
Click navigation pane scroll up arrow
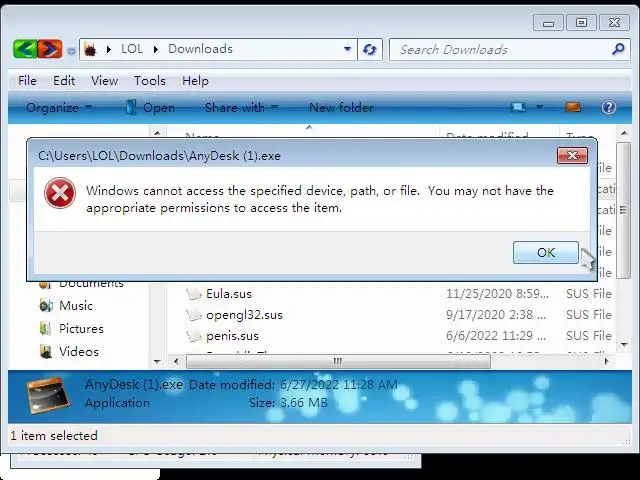tap(157, 133)
